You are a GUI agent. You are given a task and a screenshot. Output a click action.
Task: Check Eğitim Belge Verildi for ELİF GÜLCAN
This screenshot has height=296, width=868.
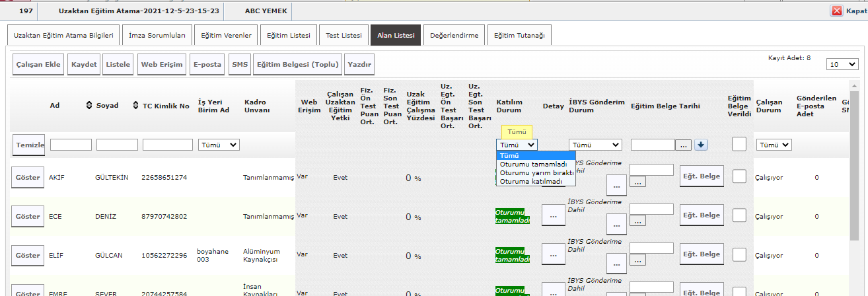pos(739,254)
